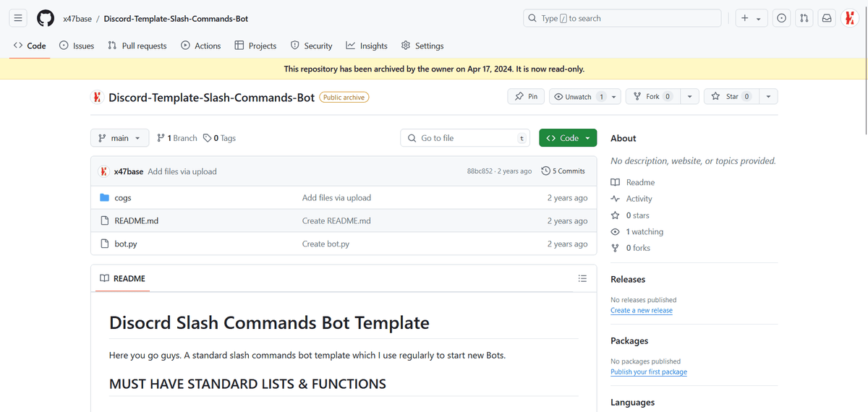Click the Fork button
Screen dimensions: 868x412
pyautogui.click(x=653, y=96)
